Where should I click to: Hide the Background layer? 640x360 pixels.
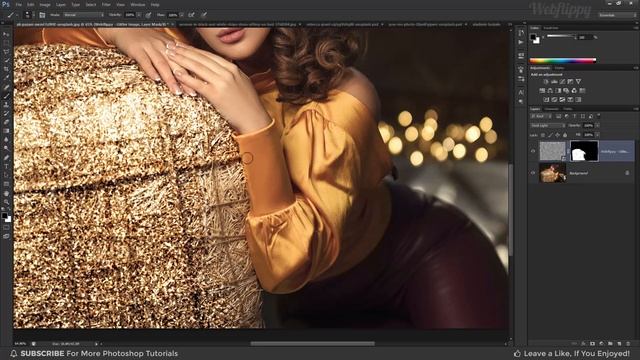[x=533, y=173]
